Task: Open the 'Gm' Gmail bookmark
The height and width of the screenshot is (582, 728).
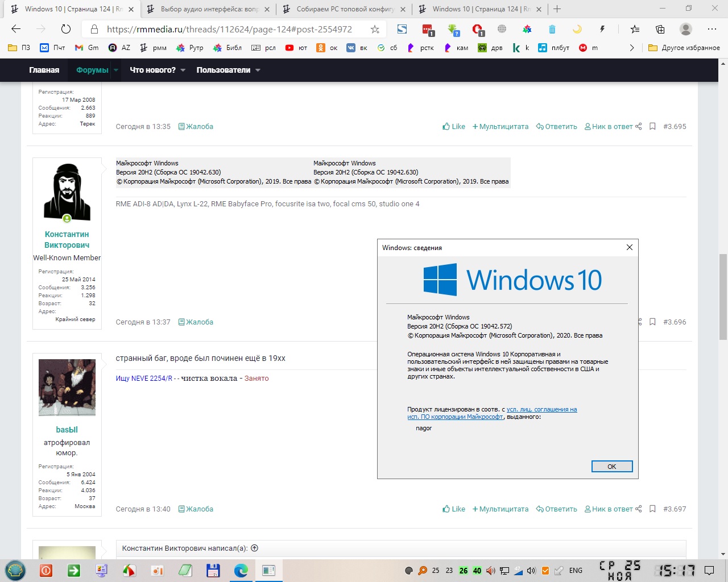Action: click(86, 48)
